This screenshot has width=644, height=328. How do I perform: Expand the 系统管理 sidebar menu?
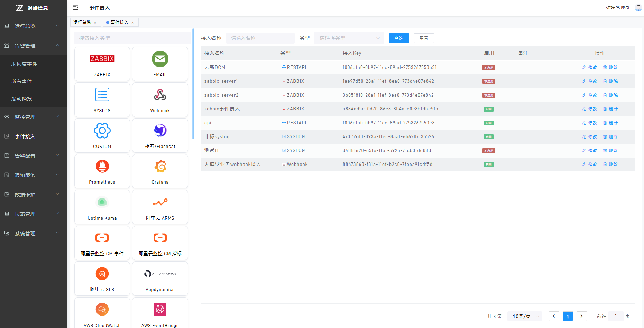click(33, 233)
